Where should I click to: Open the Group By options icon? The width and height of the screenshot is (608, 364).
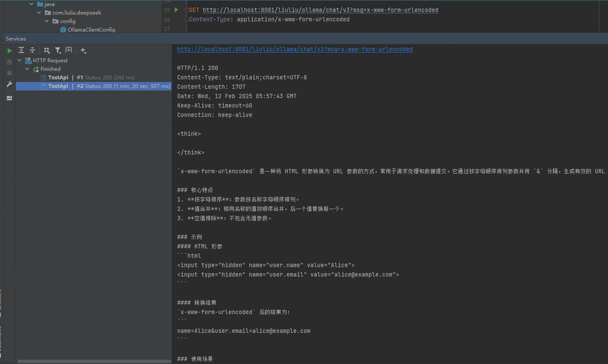tap(47, 50)
